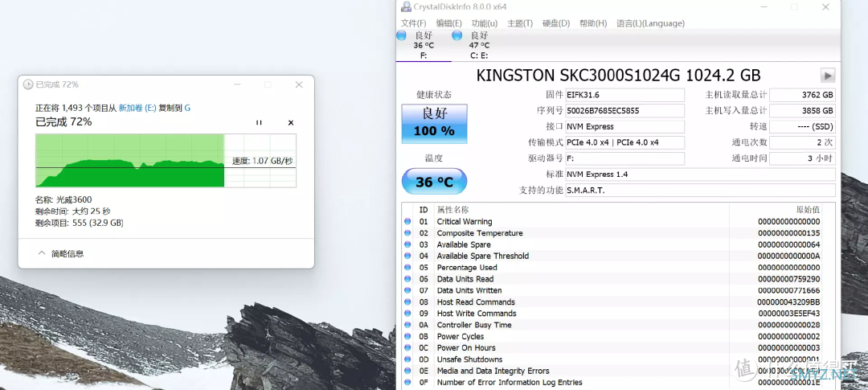Click the power on count value 2 次

(x=802, y=143)
